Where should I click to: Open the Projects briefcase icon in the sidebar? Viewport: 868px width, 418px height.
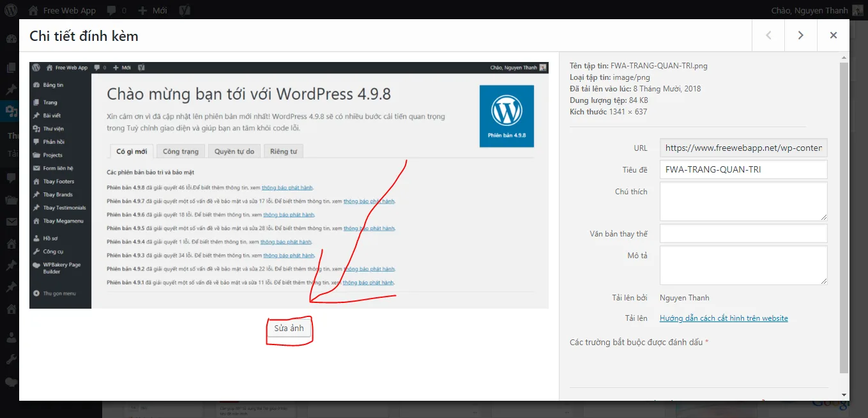point(11,200)
